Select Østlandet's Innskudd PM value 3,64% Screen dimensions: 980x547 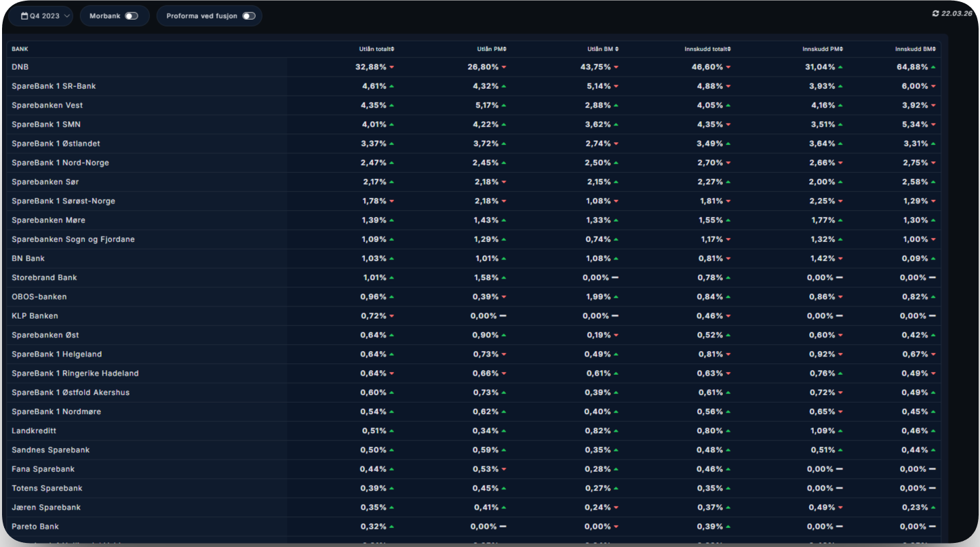point(823,144)
